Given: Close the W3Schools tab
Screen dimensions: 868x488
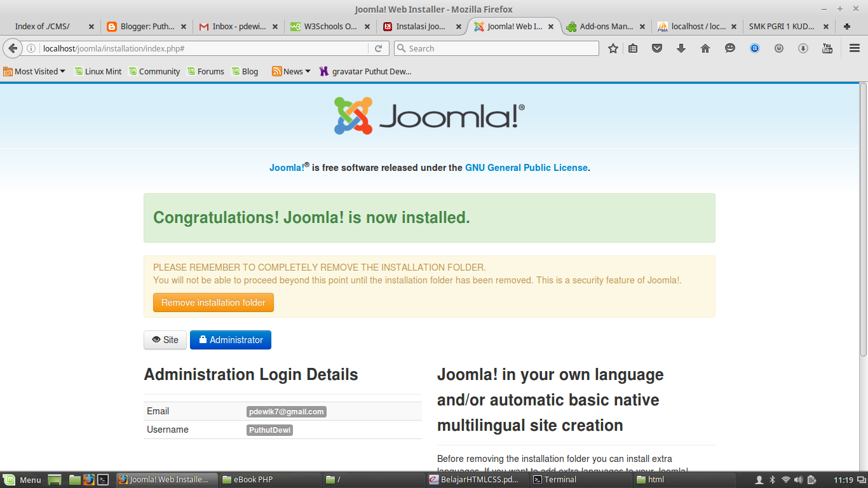Looking at the screenshot, I should (368, 27).
